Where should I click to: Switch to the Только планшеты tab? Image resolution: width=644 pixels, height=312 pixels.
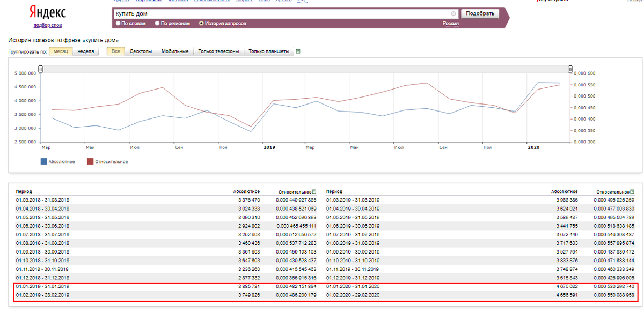(268, 51)
